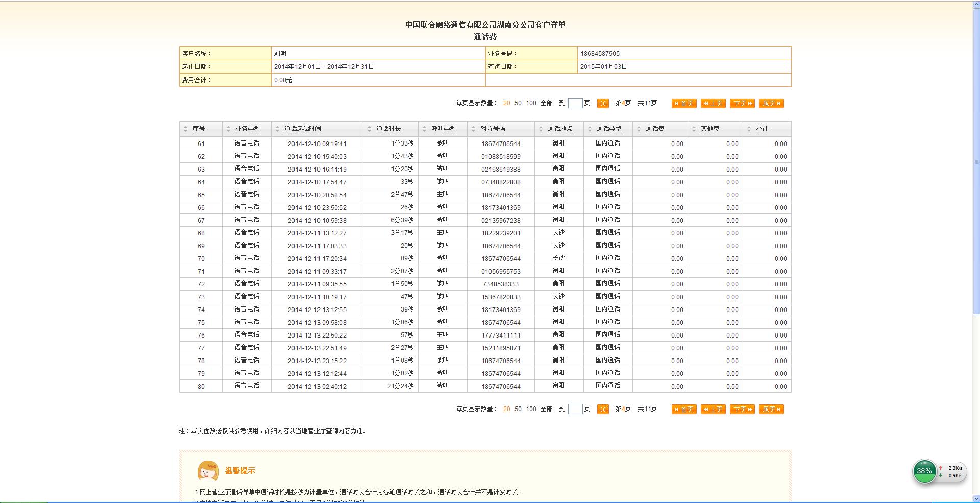The height and width of the screenshot is (503, 980).
Task: Sort by 呼叫类型 column header
Action: coord(443,129)
